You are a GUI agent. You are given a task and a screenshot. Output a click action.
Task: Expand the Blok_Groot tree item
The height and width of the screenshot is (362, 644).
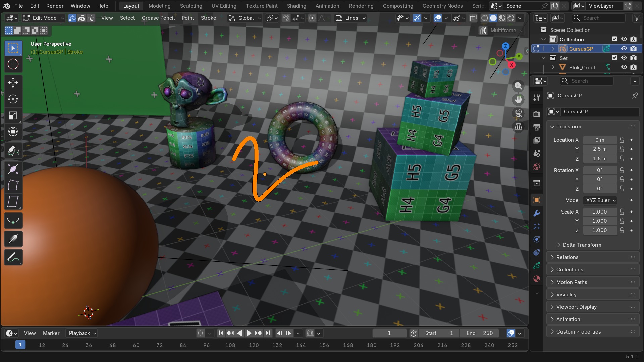coord(553,67)
